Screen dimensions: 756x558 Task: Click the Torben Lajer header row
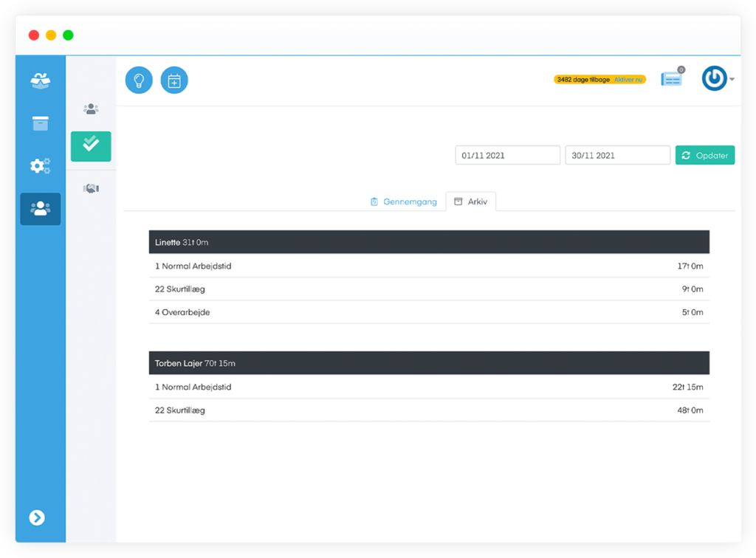tap(428, 363)
